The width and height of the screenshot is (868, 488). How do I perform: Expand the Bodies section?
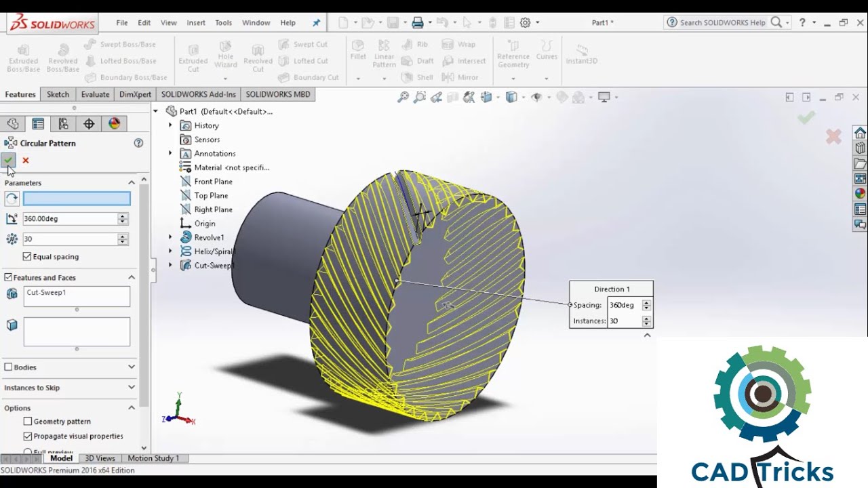pos(132,367)
